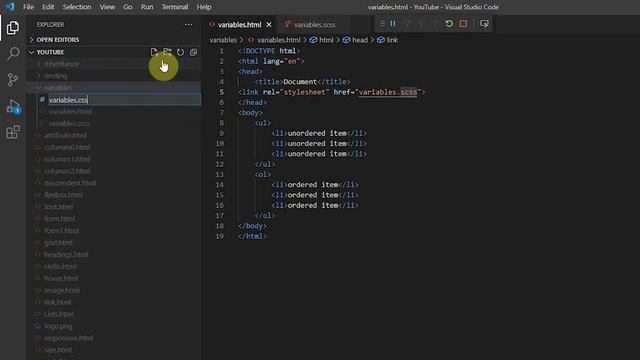The width and height of the screenshot is (640, 360).
Task: Open headings.html in Explorer
Action: pos(66,254)
